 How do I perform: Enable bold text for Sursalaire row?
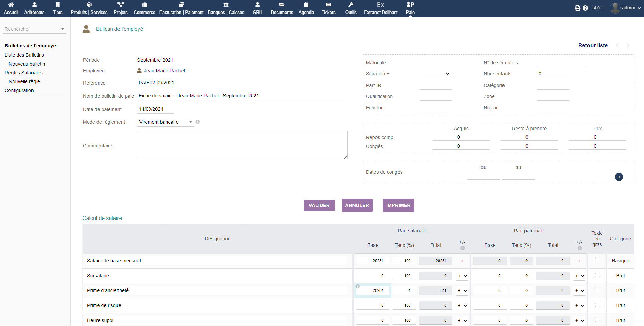tap(597, 275)
